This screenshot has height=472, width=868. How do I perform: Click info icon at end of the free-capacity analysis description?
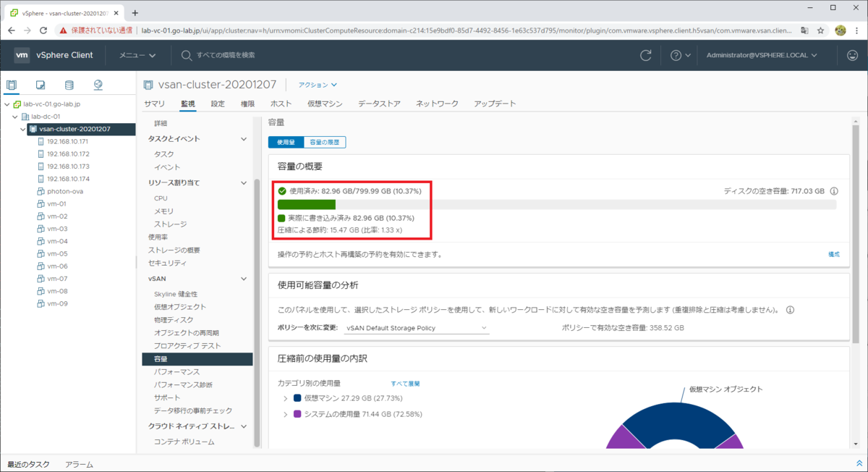coord(790,310)
